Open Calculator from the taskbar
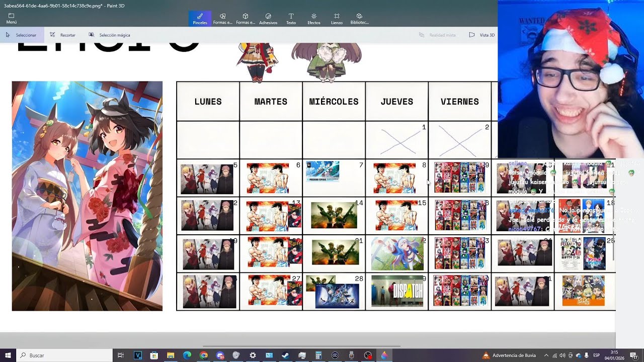 coord(318,355)
